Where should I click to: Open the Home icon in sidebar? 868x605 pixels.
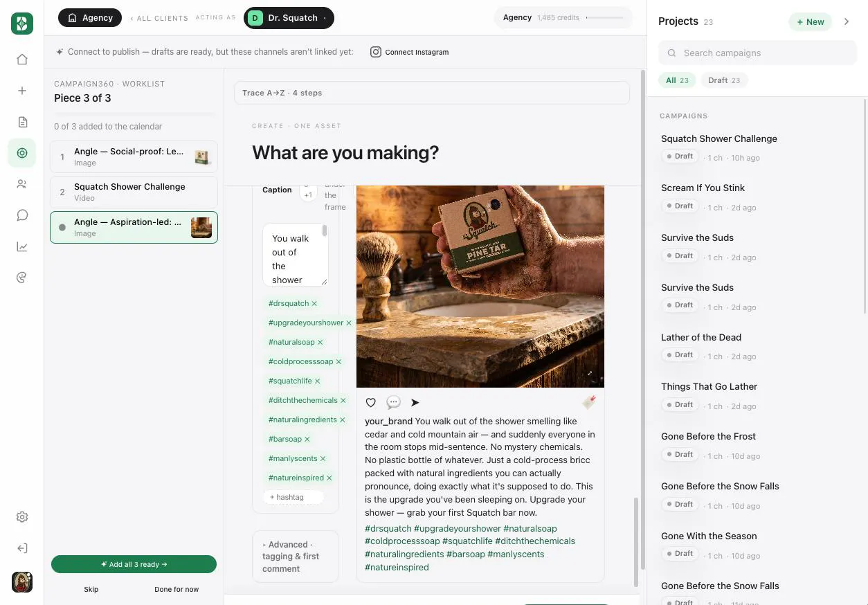pyautogui.click(x=22, y=60)
